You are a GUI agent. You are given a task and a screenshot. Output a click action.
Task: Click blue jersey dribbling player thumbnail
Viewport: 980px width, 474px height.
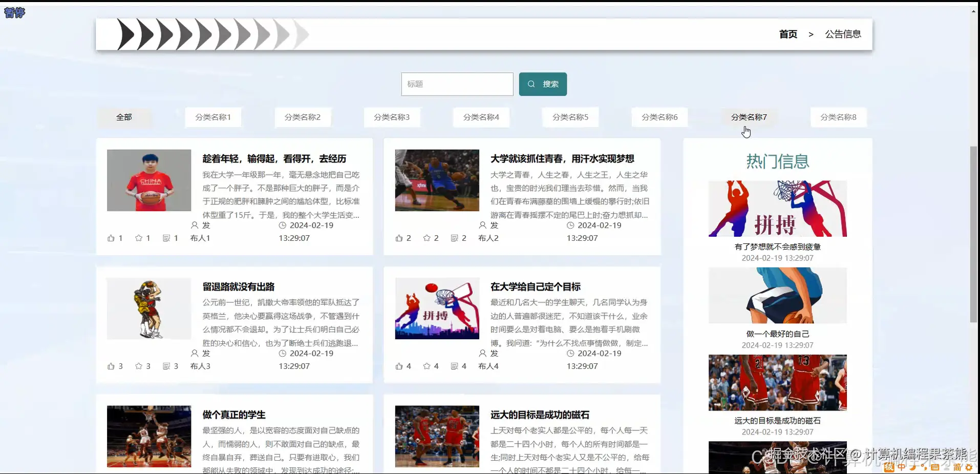pyautogui.click(x=437, y=180)
